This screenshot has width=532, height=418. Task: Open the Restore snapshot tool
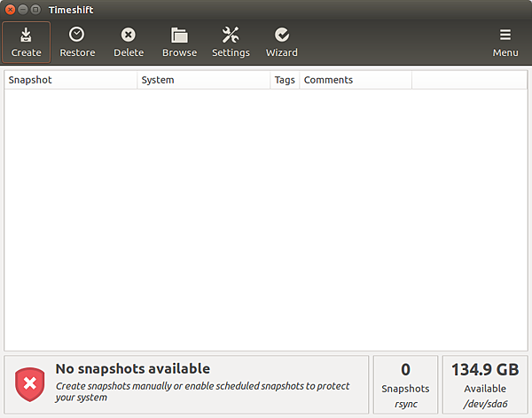[77, 42]
